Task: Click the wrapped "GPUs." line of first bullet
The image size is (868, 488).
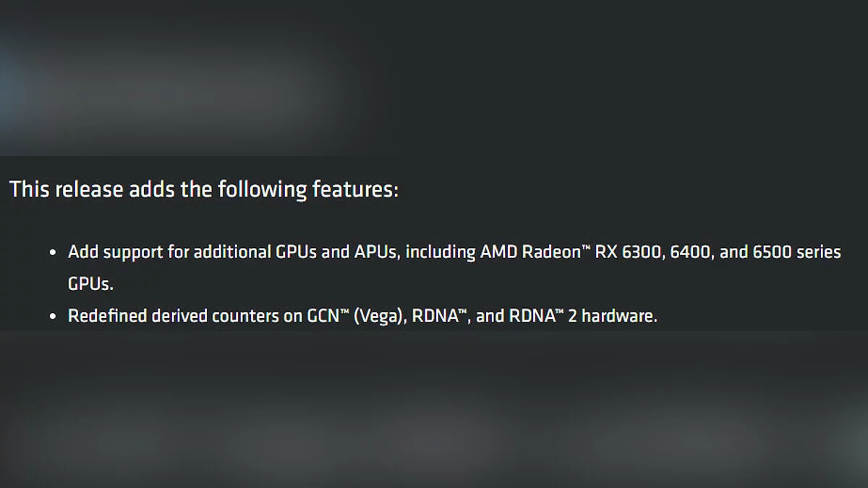Action: pos(90,284)
